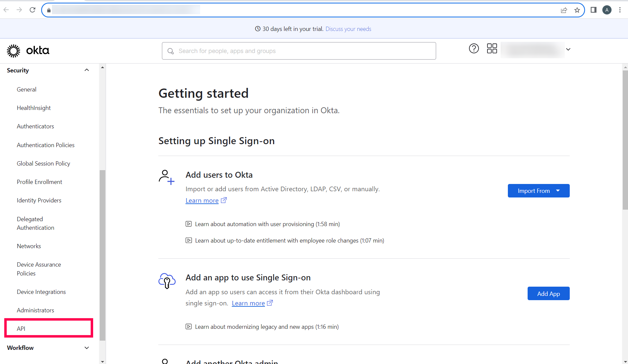Open the Import From dropdown
The height and width of the screenshot is (364, 628).
tap(538, 191)
